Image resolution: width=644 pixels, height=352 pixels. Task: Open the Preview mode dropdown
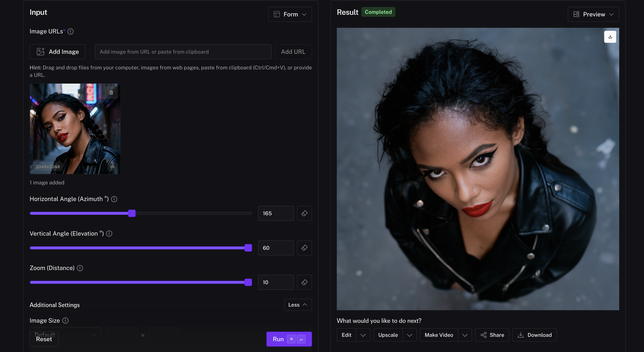(x=593, y=14)
